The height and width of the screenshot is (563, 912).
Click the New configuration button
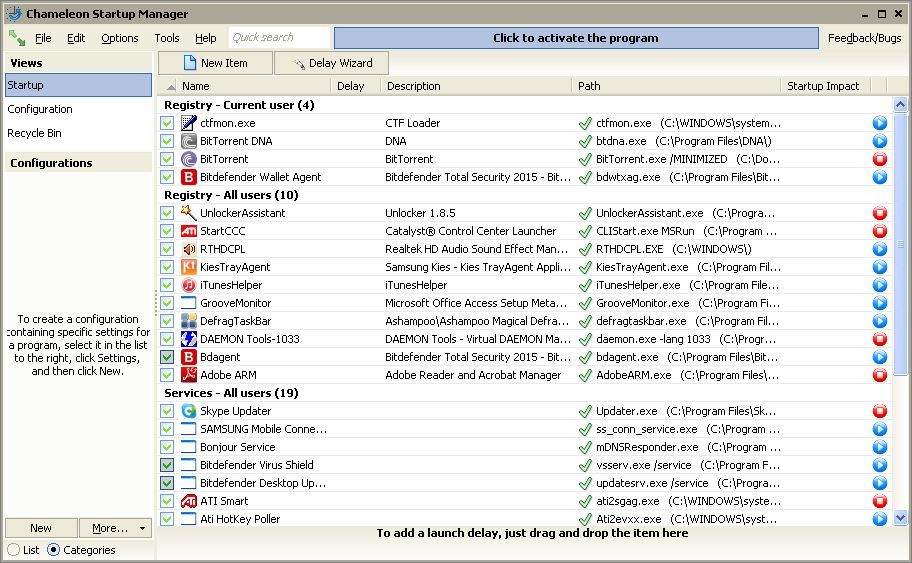pos(41,528)
